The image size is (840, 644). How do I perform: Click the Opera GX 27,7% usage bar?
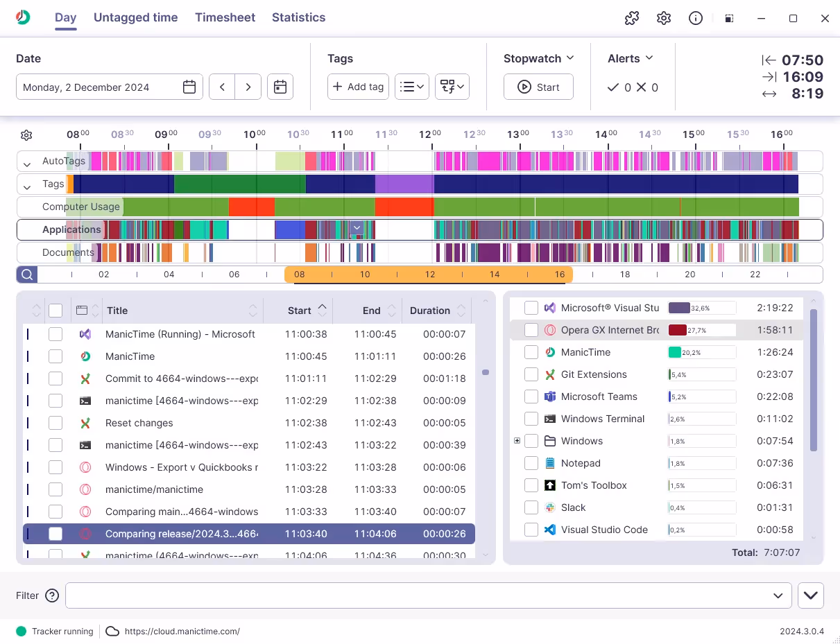(x=701, y=330)
